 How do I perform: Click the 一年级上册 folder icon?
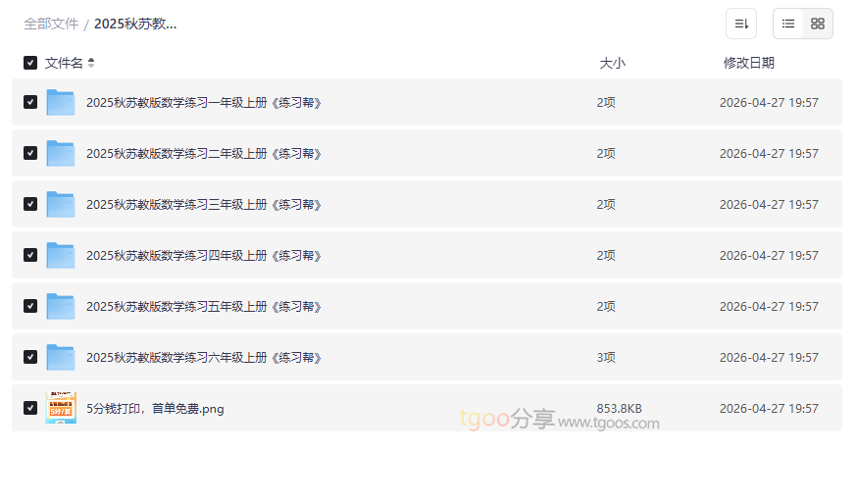point(61,102)
